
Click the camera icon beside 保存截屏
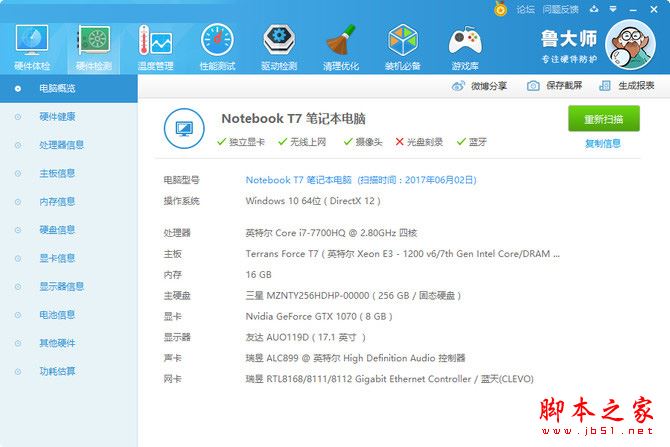[x=533, y=86]
